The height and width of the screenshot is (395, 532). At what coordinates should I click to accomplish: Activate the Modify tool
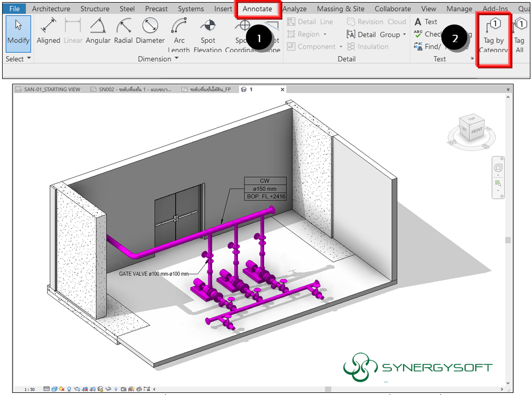tap(18, 33)
